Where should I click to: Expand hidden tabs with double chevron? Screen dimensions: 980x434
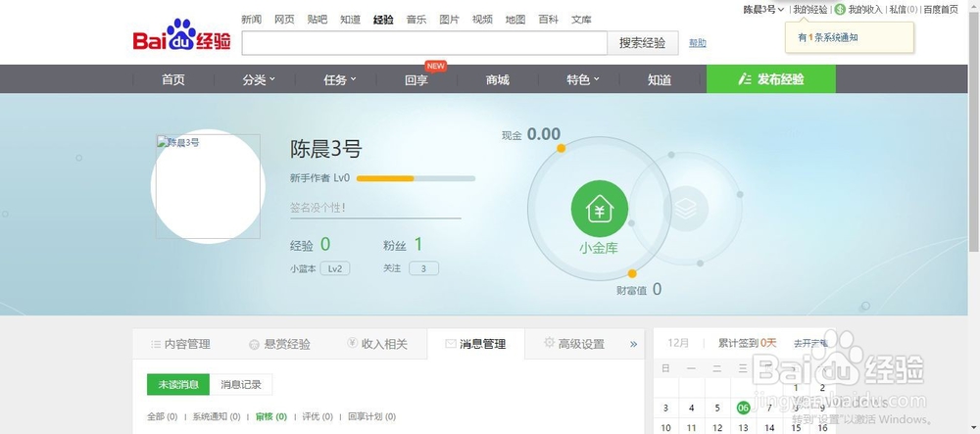[x=633, y=344]
